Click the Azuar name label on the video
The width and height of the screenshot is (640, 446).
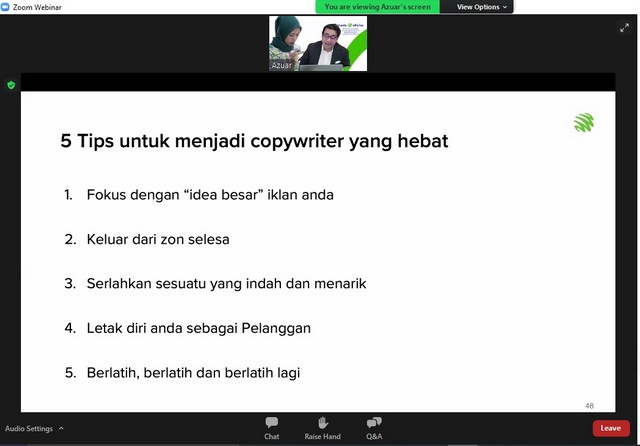coord(280,65)
